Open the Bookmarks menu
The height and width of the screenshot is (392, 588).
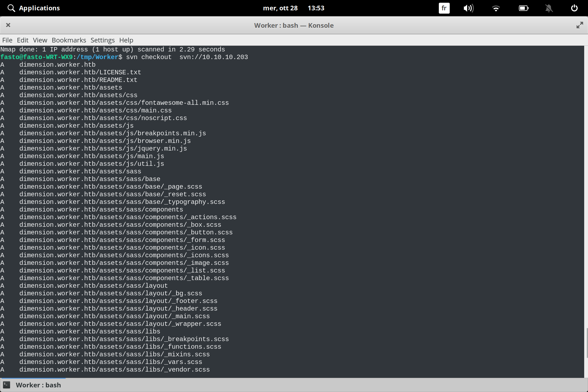[69, 40]
